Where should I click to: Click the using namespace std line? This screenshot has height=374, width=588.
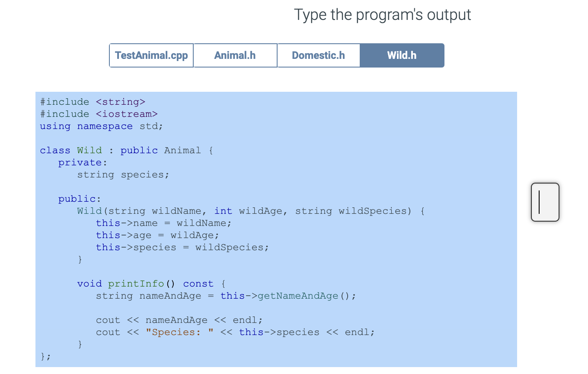pos(101,126)
